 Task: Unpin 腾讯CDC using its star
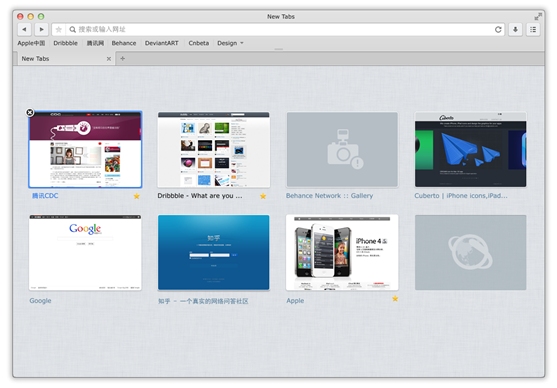(136, 196)
